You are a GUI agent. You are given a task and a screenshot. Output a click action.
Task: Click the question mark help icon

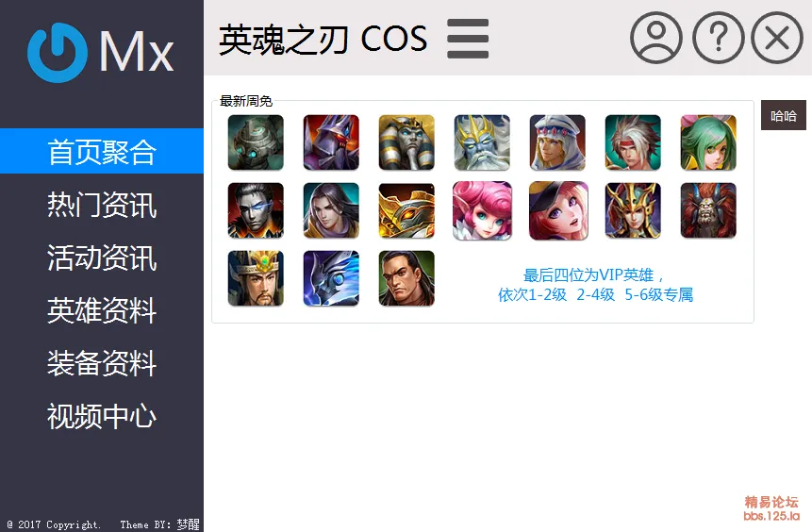718,38
